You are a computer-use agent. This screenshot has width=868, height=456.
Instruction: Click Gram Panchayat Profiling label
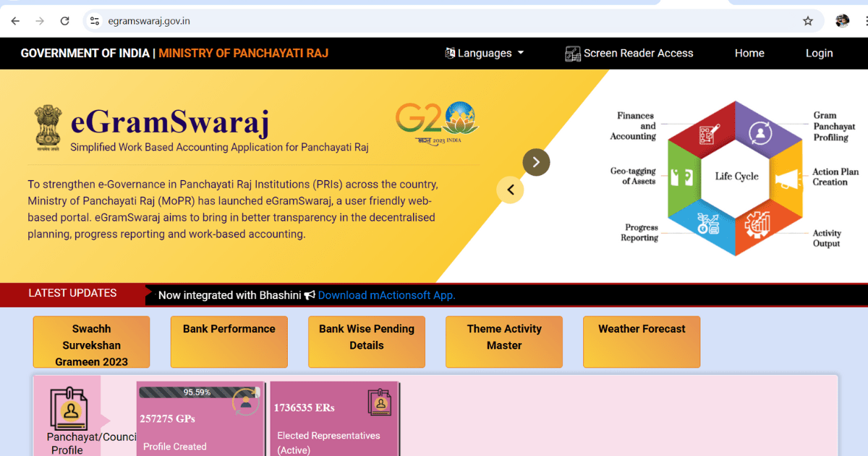click(x=834, y=126)
